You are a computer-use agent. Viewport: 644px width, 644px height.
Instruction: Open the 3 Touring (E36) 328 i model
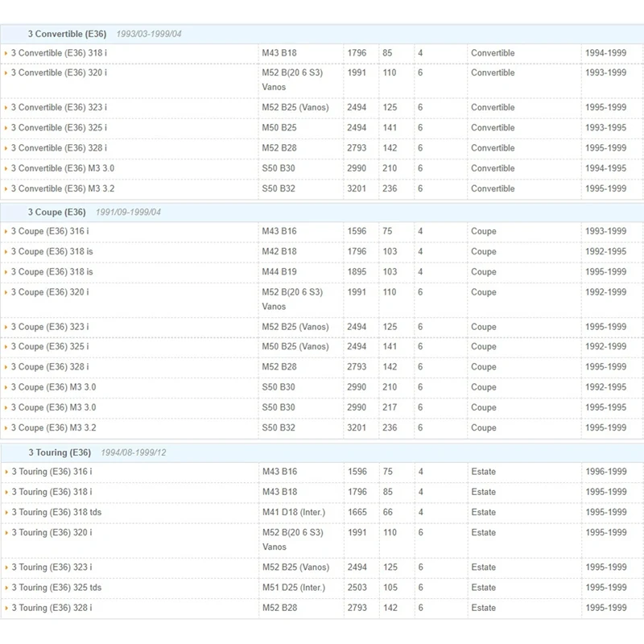pyautogui.click(x=52, y=608)
